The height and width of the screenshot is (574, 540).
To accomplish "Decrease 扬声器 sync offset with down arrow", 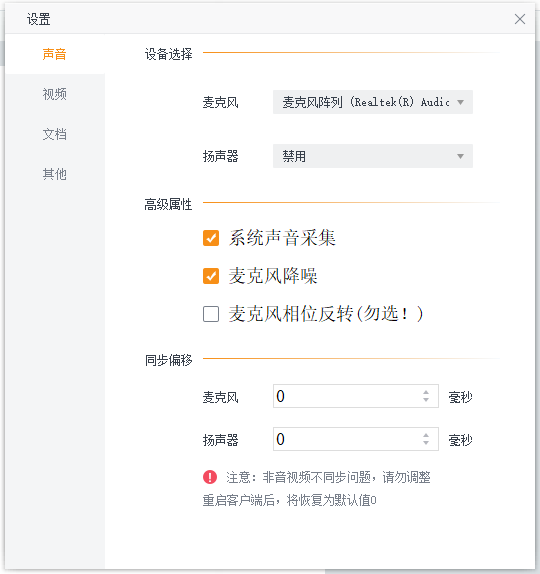I will tap(426, 443).
